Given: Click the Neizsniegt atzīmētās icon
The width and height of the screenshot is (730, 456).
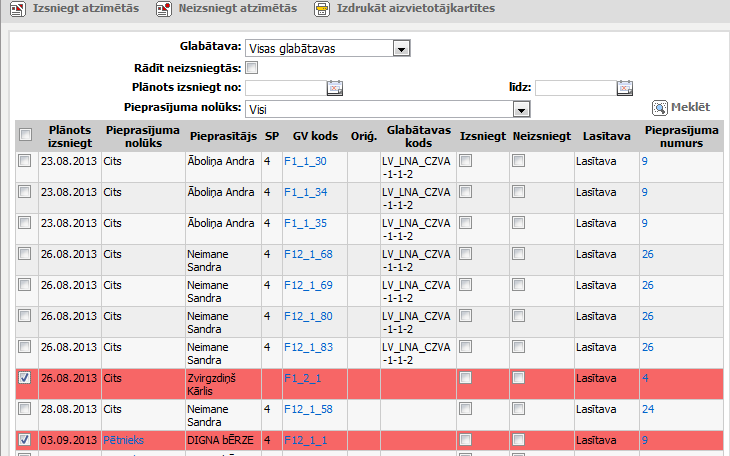Looking at the screenshot, I should point(164,9).
